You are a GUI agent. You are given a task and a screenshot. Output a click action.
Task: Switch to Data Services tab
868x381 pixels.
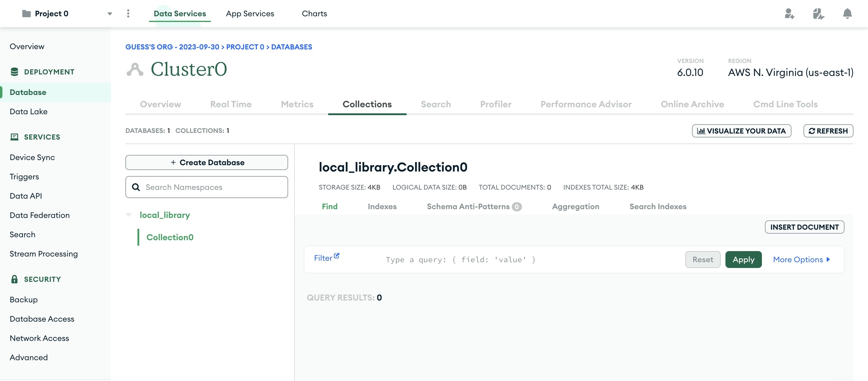(x=180, y=14)
